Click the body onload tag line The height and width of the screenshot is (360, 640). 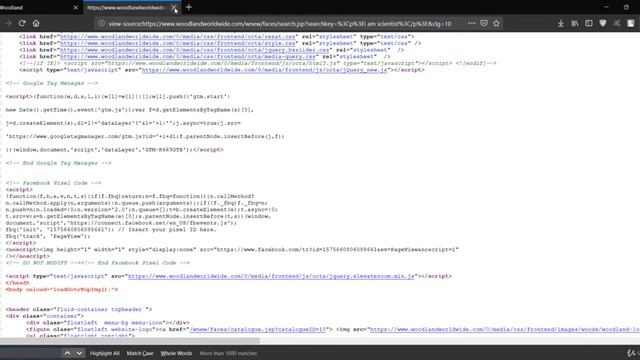(x=62, y=289)
